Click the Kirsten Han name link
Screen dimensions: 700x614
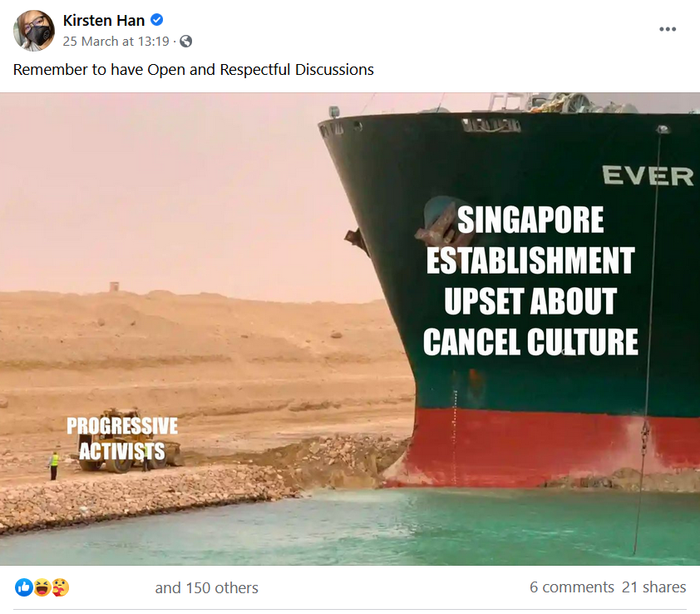(x=104, y=20)
